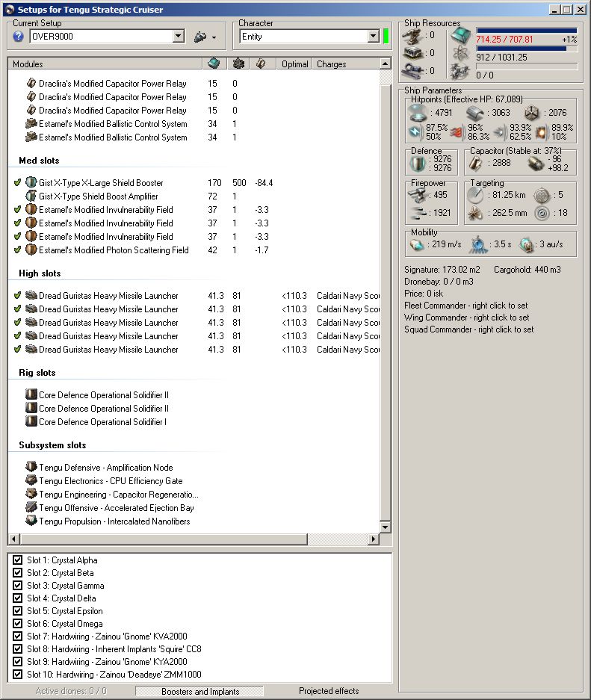
Task: Click the Defence shield tank icon
Action: [x=418, y=164]
